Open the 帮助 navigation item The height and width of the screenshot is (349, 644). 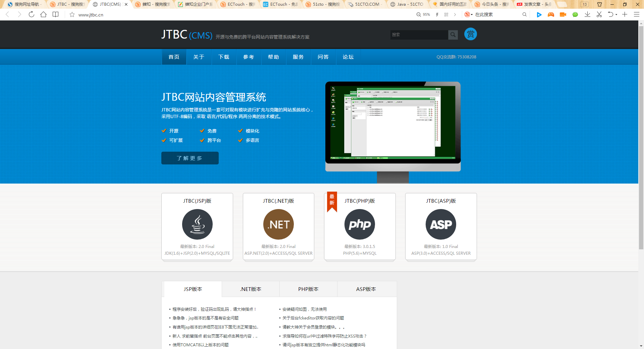point(273,57)
